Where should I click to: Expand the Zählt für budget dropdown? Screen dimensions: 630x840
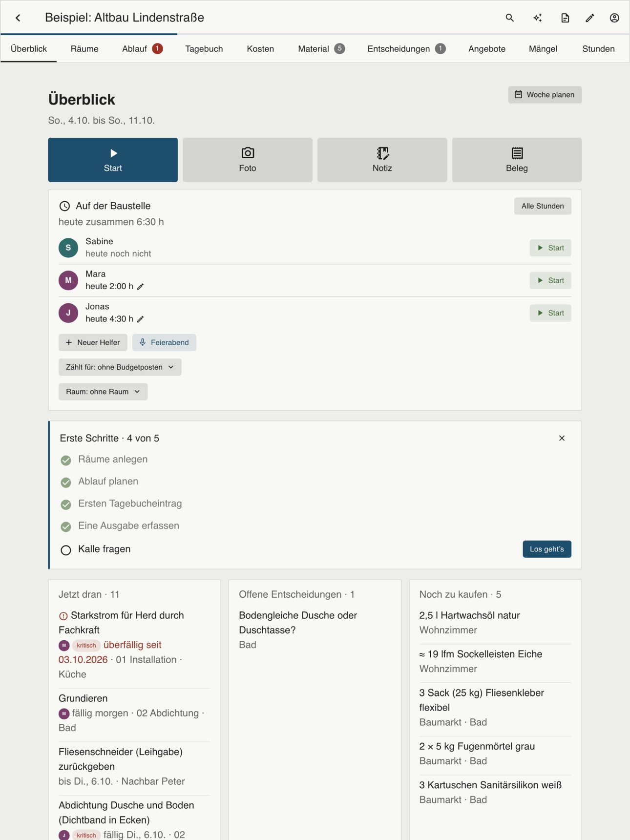point(120,367)
